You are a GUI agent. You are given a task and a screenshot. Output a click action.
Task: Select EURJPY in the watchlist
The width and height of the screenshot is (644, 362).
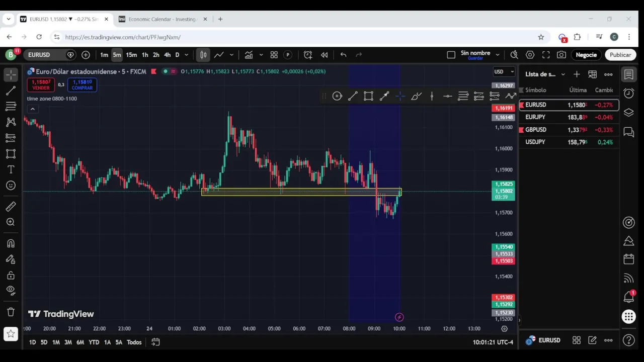[569, 117]
